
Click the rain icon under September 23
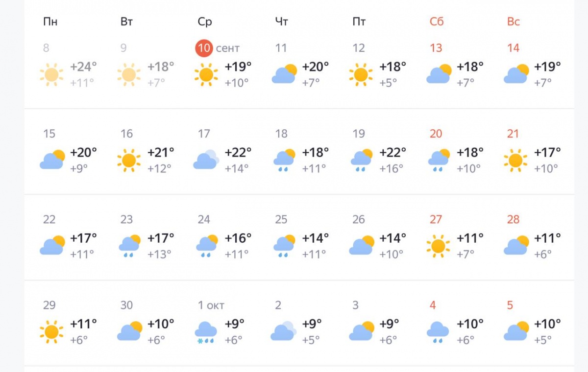pos(128,245)
